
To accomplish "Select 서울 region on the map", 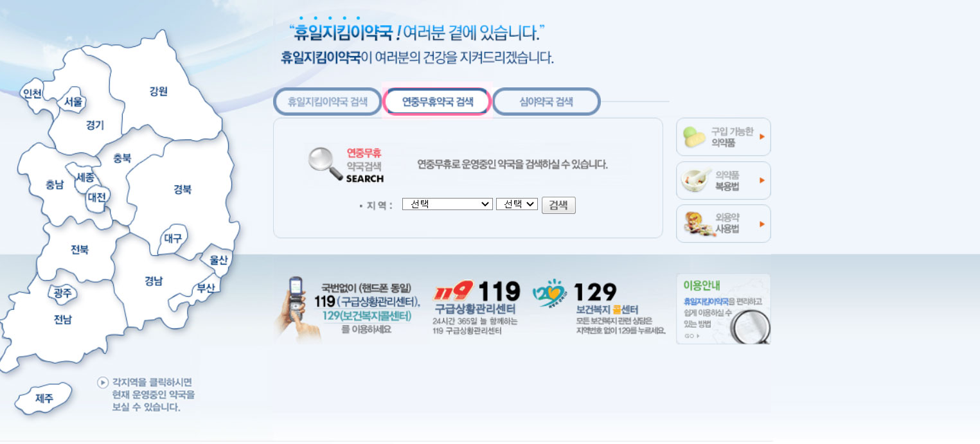I will 73,102.
